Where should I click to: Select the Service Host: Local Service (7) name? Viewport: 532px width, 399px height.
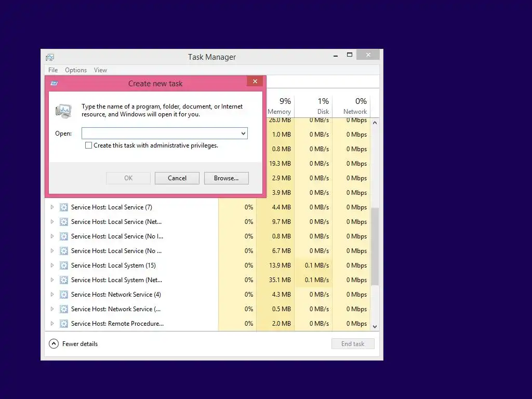112,207
